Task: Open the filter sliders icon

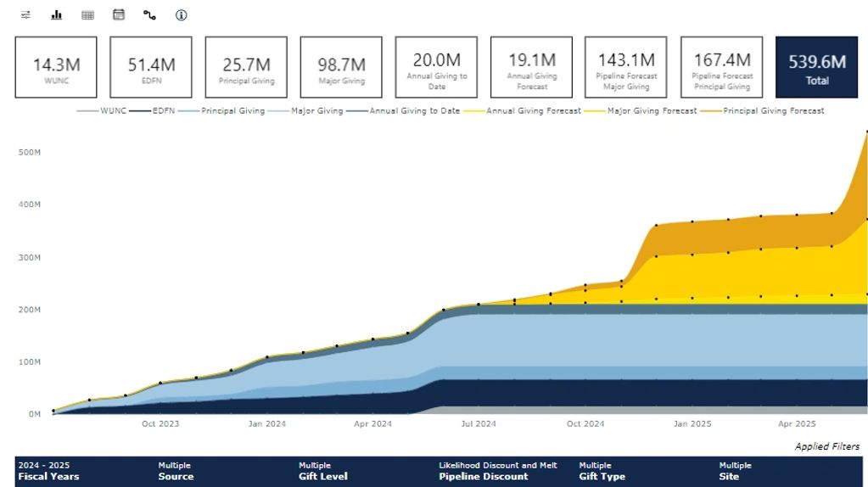Action: pyautogui.click(x=25, y=15)
